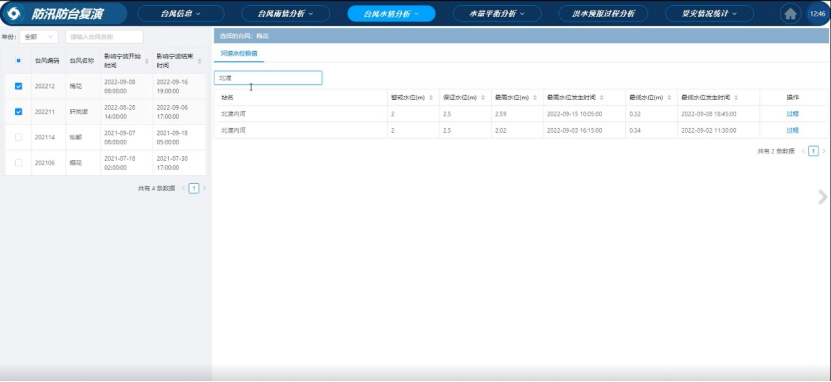
Task: Sort the 最低水位(m) column
Action: coord(669,97)
